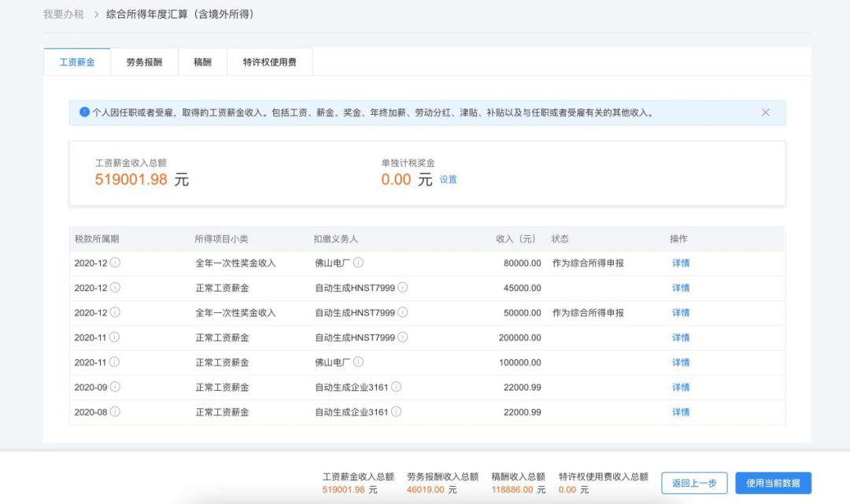Click the 2020-08 period cell
Viewport: 850px width, 504px height.
click(91, 413)
